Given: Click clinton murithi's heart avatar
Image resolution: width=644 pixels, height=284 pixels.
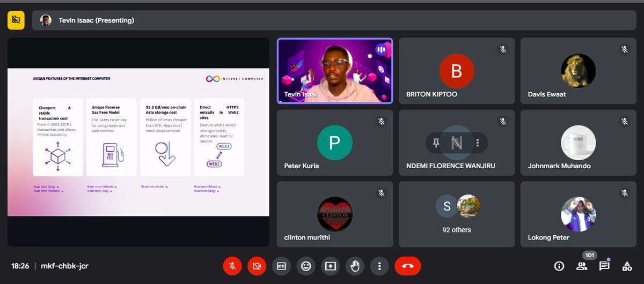Looking at the screenshot, I should (335, 214).
